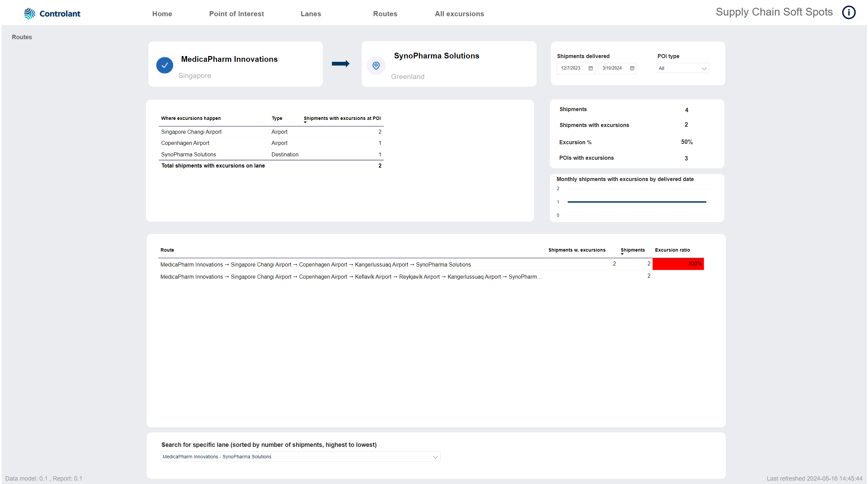This screenshot has width=868, height=484.
Task: Click Shipments with excursions KPI label
Action: [594, 125]
